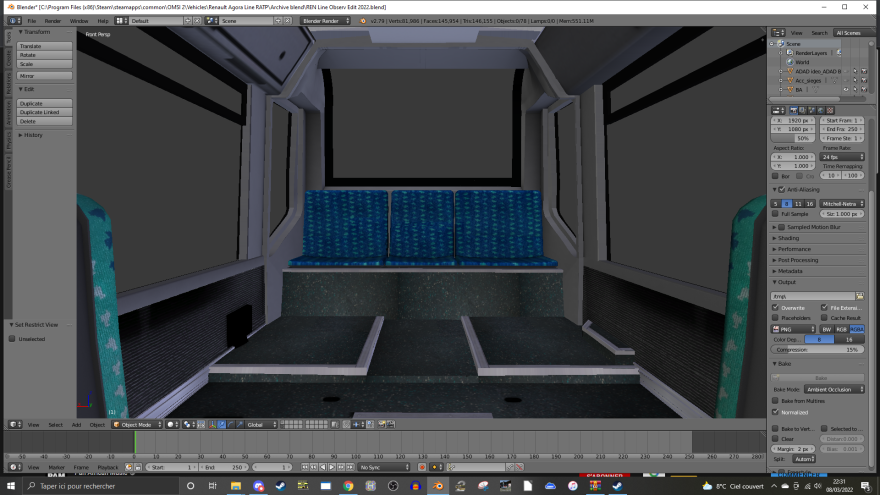Screen dimensions: 880x495
Task: Expand the Shading panel
Action: point(790,238)
